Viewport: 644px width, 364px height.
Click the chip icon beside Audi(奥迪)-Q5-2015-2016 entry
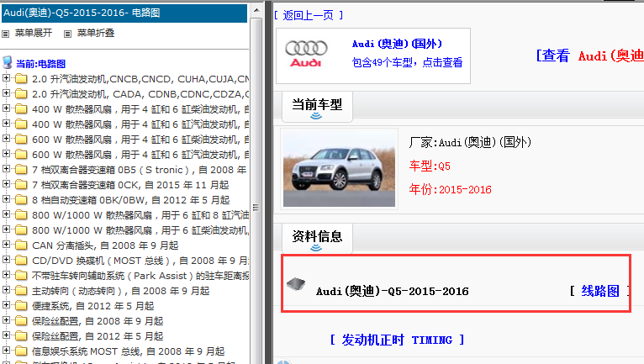(x=296, y=283)
